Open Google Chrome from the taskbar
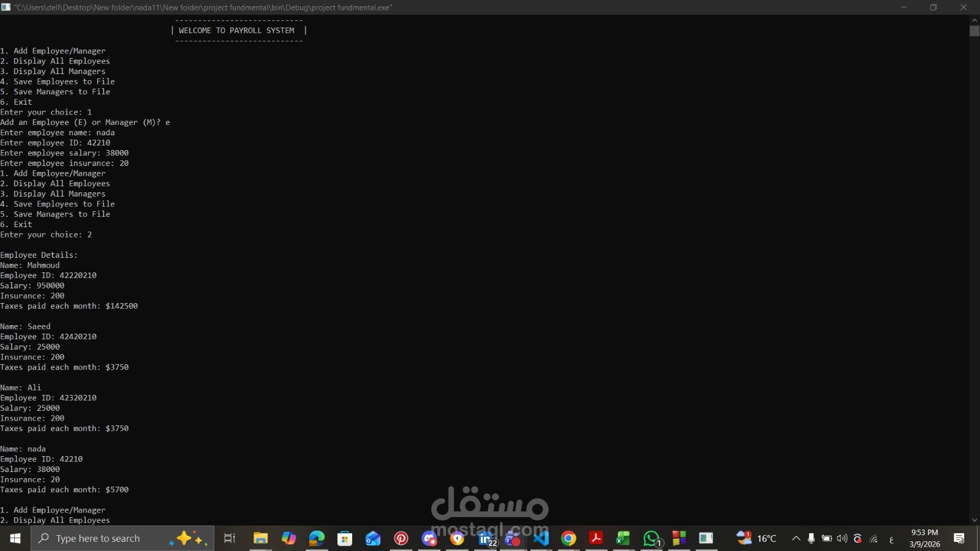Viewport: 980px width, 551px height. [568, 538]
